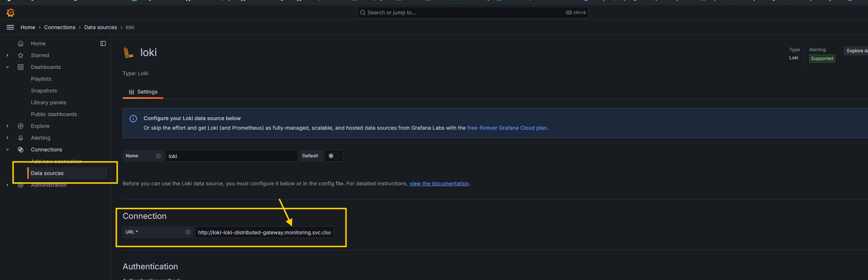
Task: Collapse the Connections section chevron
Action: [x=7, y=150]
